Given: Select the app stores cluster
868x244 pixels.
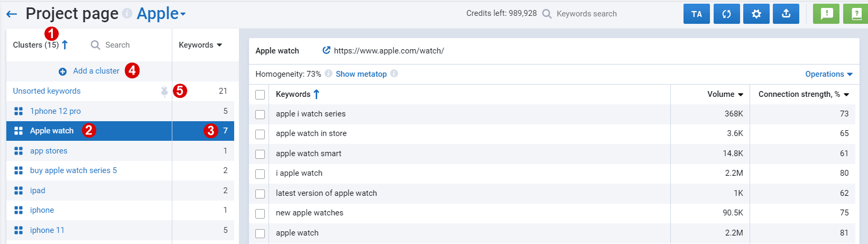Looking at the screenshot, I should pos(49,151).
